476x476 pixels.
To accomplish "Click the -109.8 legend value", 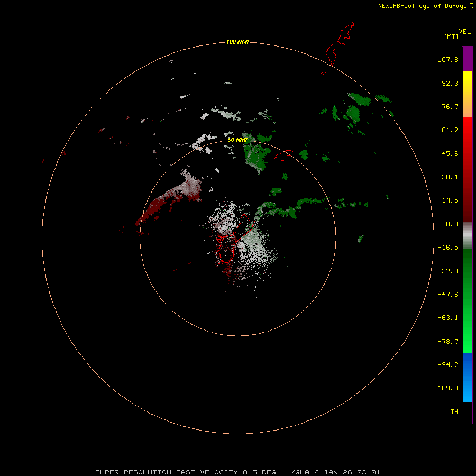I will pyautogui.click(x=446, y=388).
